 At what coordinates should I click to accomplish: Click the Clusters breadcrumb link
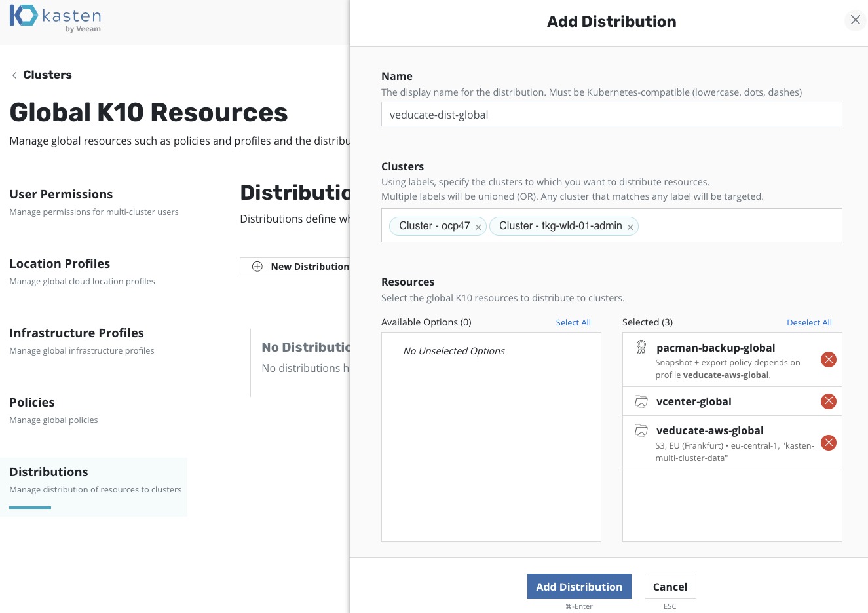47,75
